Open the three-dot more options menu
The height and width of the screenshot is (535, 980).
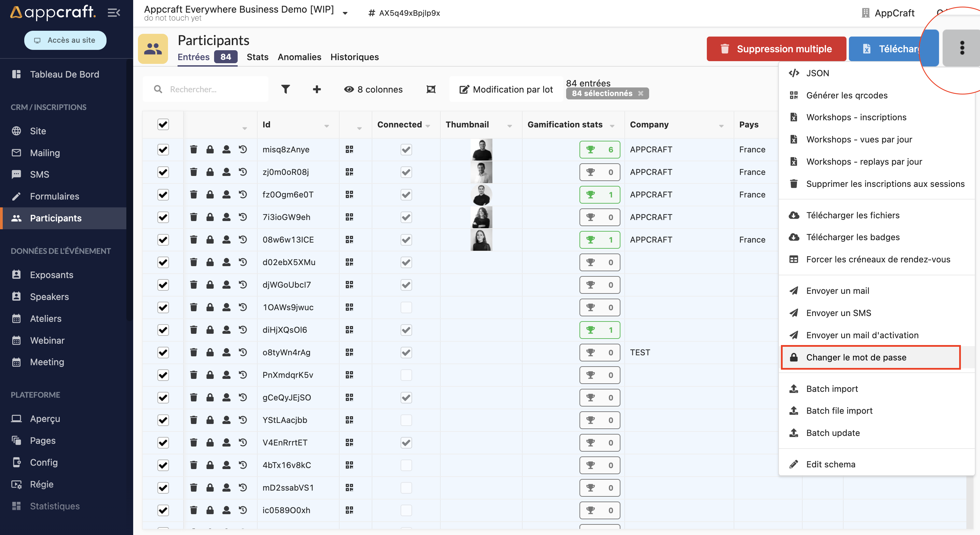coord(962,48)
